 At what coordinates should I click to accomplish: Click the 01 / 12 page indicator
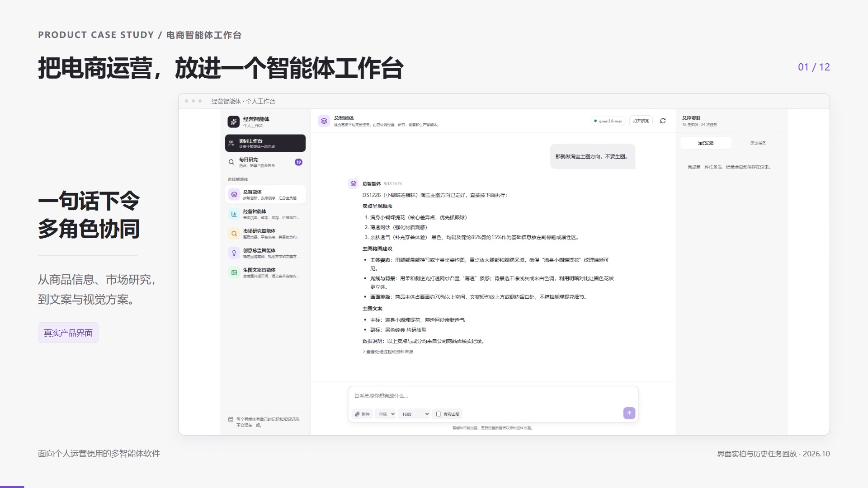pos(814,67)
